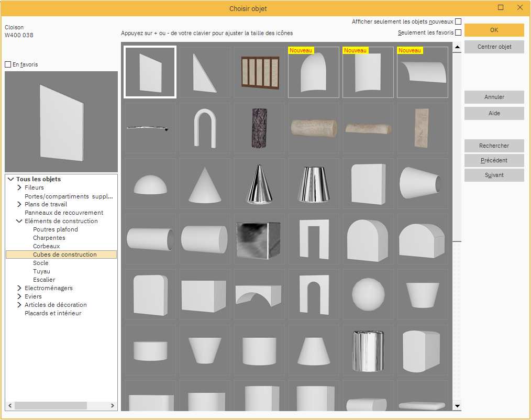
Task: Select the hemisphere dome object
Action: [x=150, y=183]
